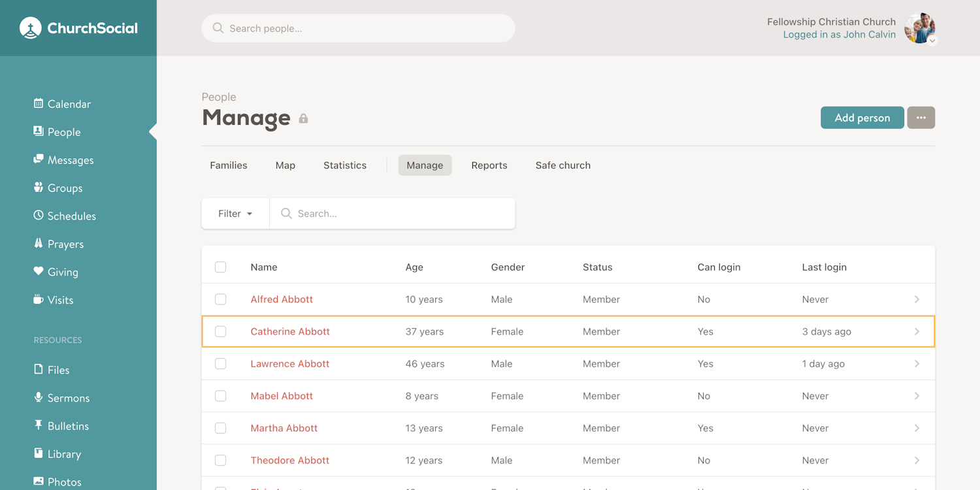This screenshot has height=490, width=980.
Task: Select the Sermons microphone icon
Action: [39, 397]
